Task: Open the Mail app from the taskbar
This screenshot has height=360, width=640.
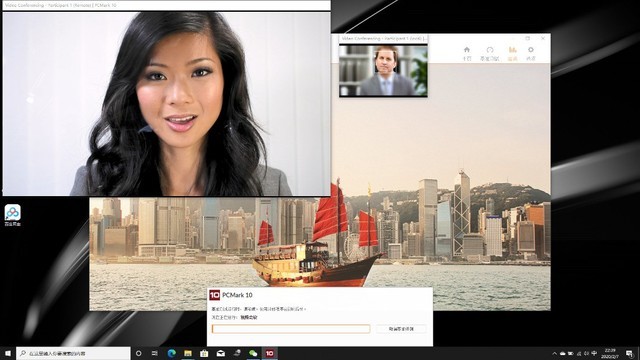Action: coord(220,353)
